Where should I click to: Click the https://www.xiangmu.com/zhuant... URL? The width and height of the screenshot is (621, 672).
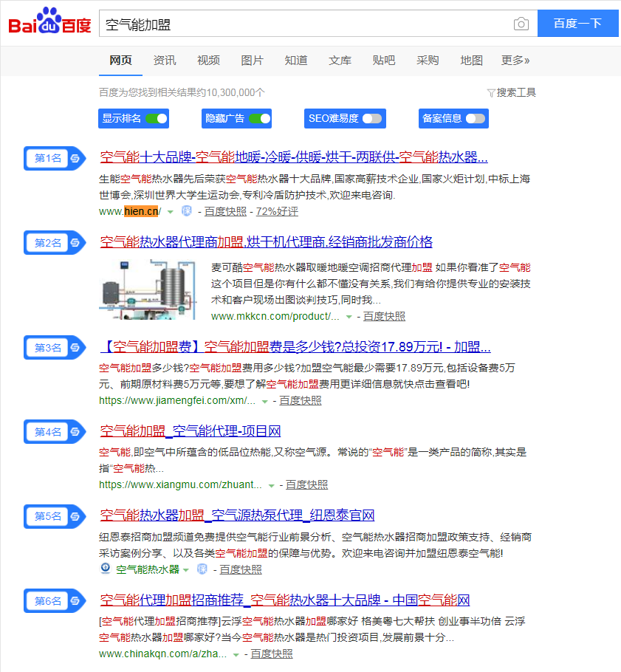[180, 484]
